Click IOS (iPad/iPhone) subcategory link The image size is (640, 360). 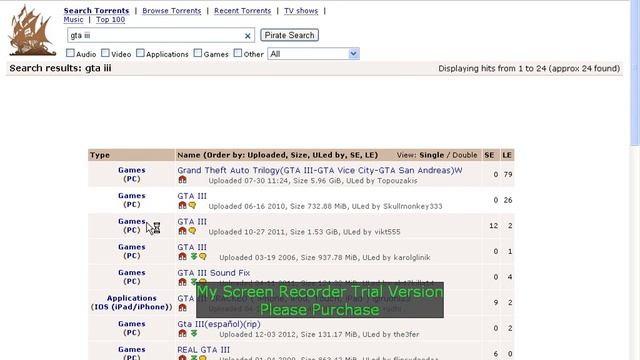pyautogui.click(x=131, y=307)
